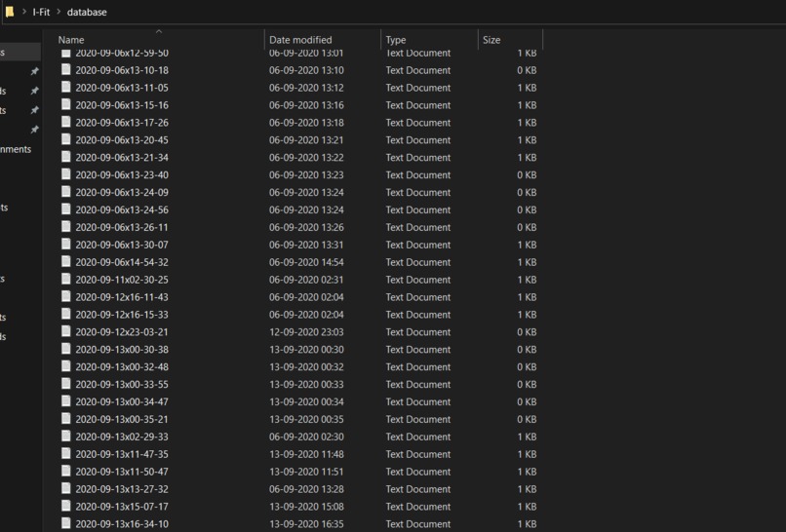Image resolution: width=786 pixels, height=532 pixels.
Task: Click the file icon for 2020-09-13x00-30-38
Action: point(65,349)
